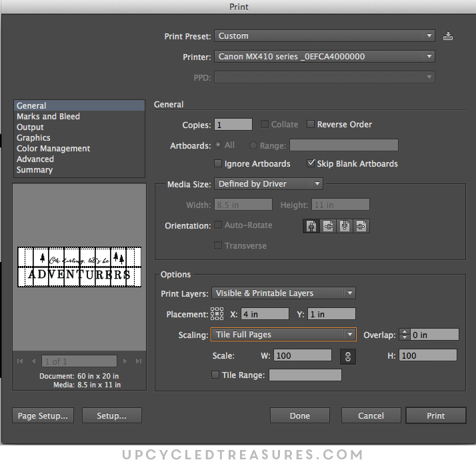Select landscape right orientation icon

coord(361,226)
